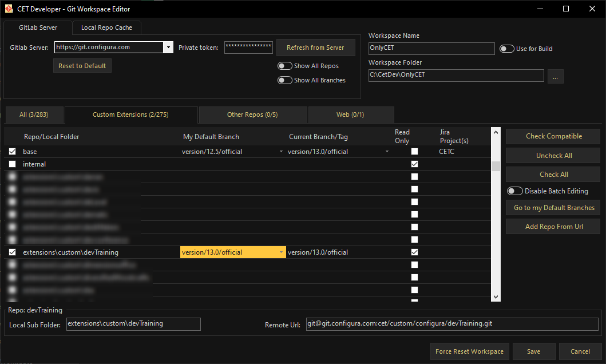The height and width of the screenshot is (364, 606).
Task: Toggle Use for Build switch
Action: click(506, 49)
